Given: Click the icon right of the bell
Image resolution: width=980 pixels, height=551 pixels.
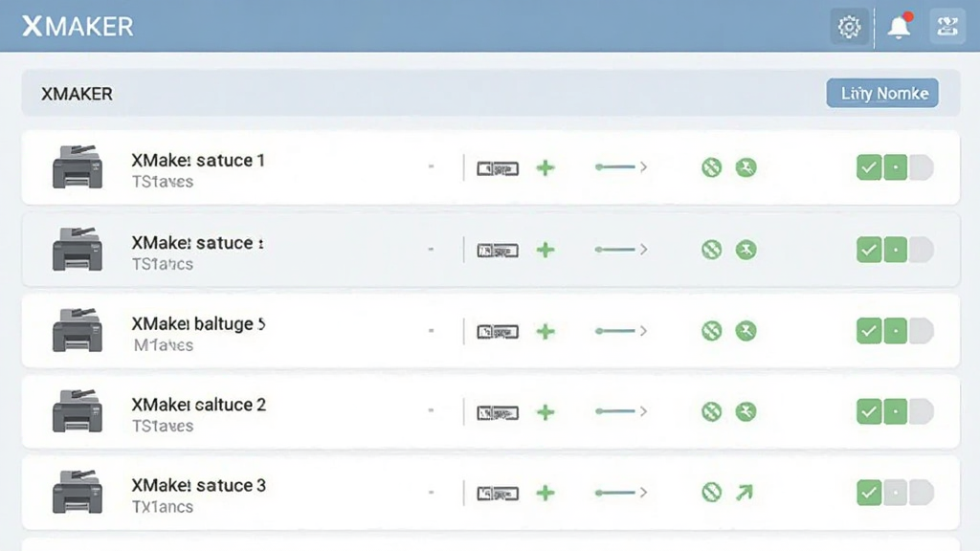Looking at the screenshot, I should tap(947, 27).
